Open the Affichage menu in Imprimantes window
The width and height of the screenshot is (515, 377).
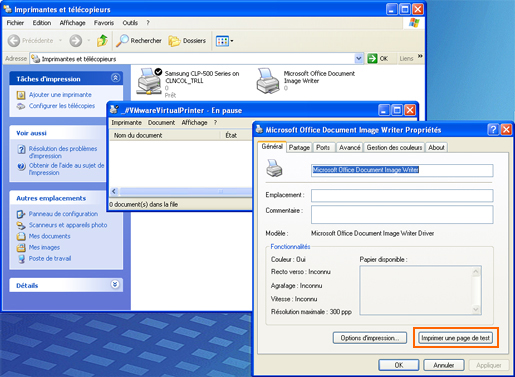pos(72,23)
